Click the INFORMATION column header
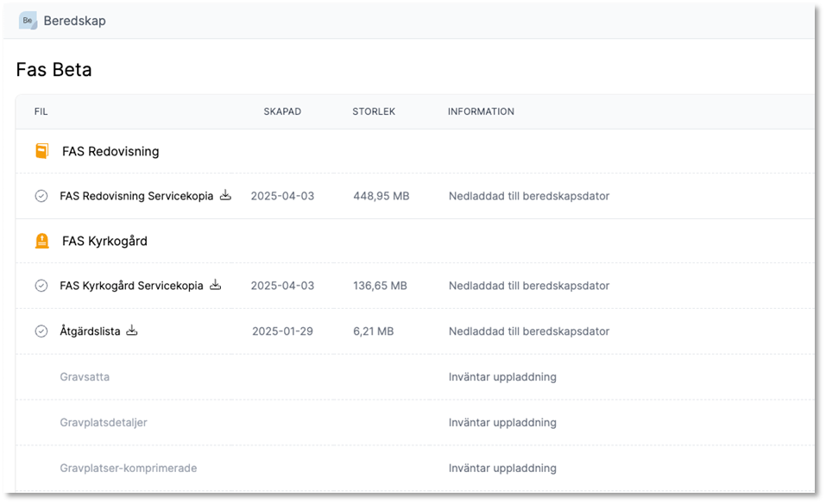The width and height of the screenshot is (826, 504). click(x=481, y=111)
